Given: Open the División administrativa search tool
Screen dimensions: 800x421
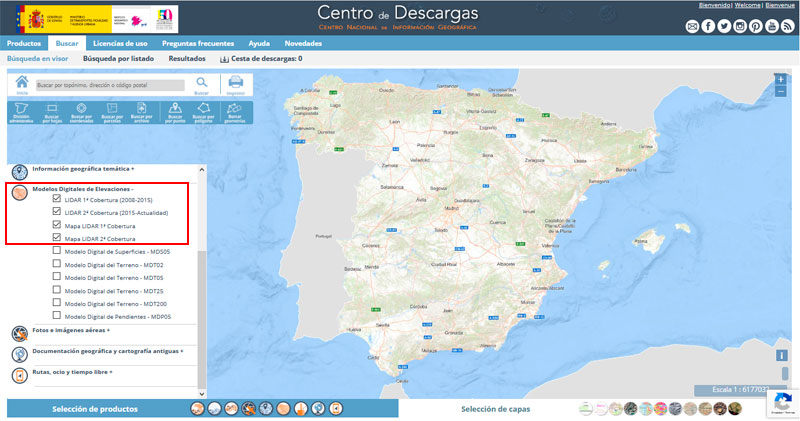Looking at the screenshot, I should point(21,112).
